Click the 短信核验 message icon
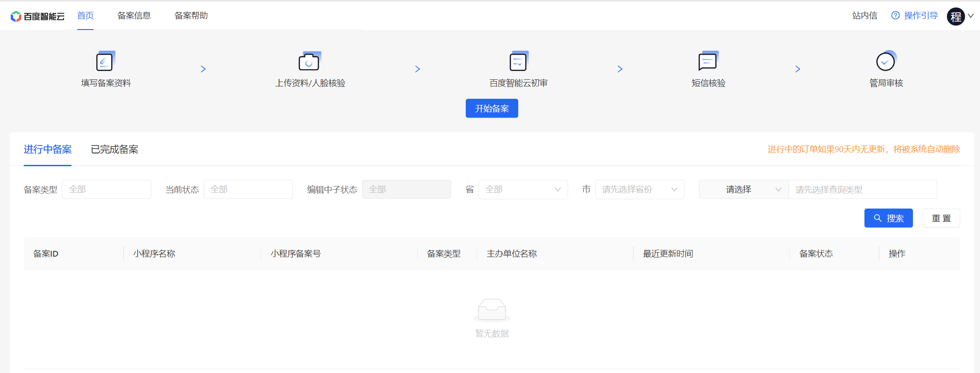Viewport: 980px width, 373px height. click(x=708, y=62)
